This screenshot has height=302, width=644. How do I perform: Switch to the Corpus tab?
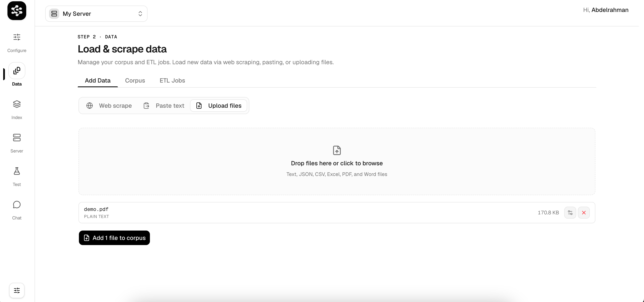point(135,80)
